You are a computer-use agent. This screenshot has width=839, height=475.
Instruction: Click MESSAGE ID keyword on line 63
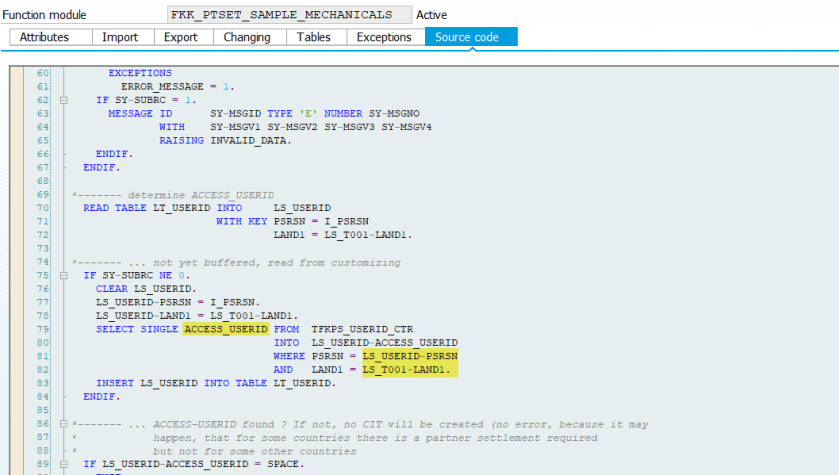coord(140,113)
